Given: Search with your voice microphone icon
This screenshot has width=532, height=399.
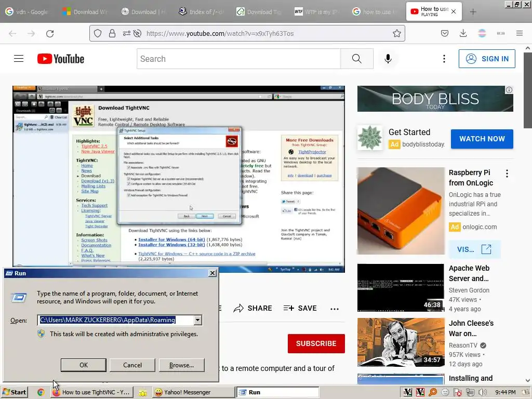Looking at the screenshot, I should pyautogui.click(x=388, y=59).
